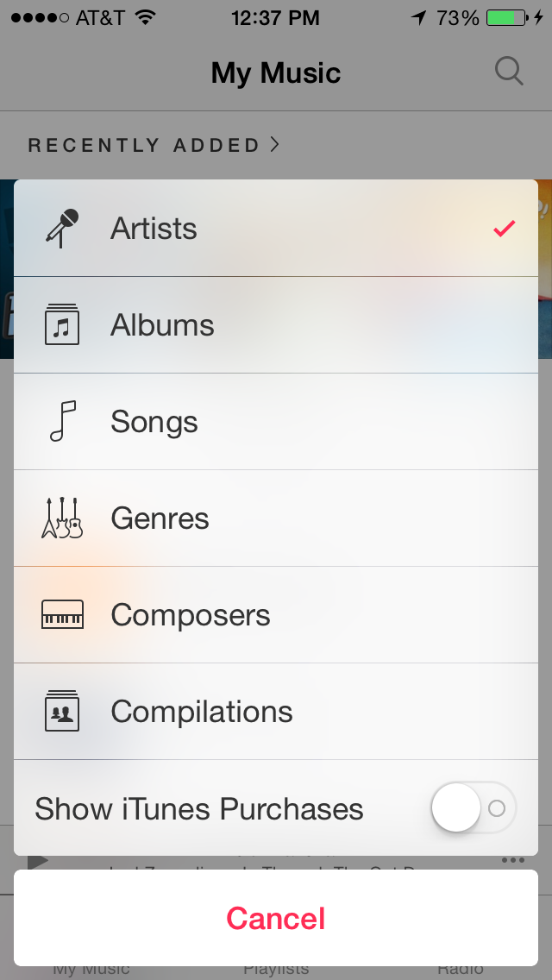Enable the Show iTunes Purchases switch

(x=474, y=807)
